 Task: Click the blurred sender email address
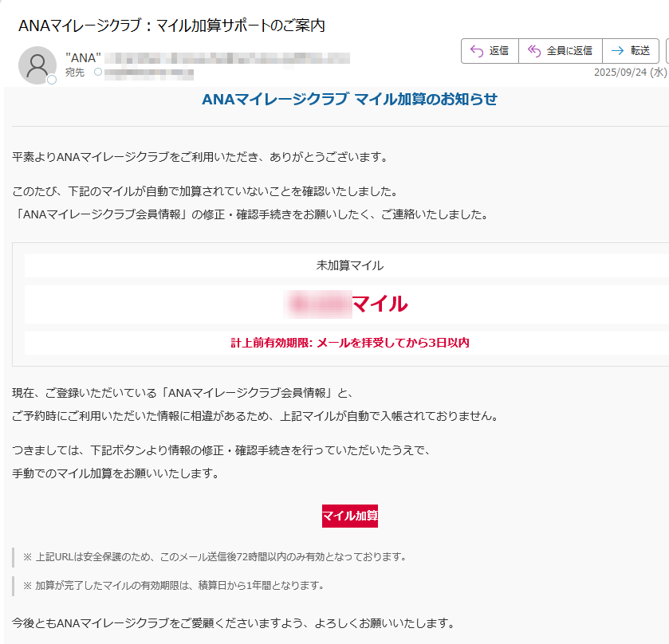[227, 57]
